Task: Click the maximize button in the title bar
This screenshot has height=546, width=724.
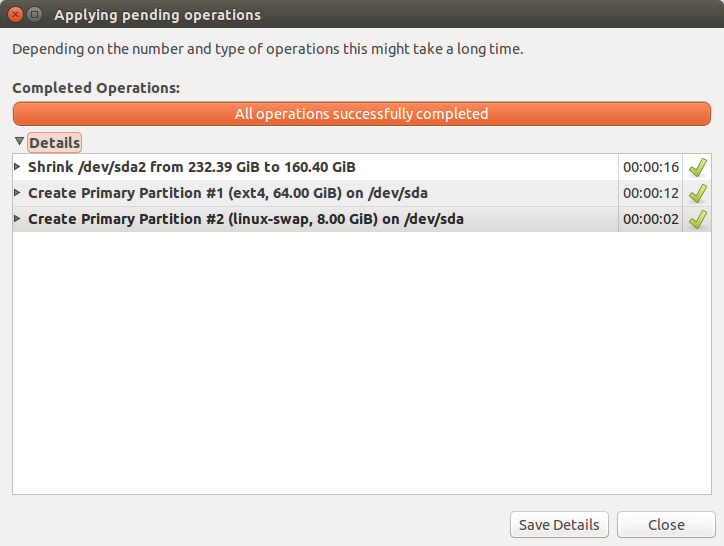Action: click(35, 15)
